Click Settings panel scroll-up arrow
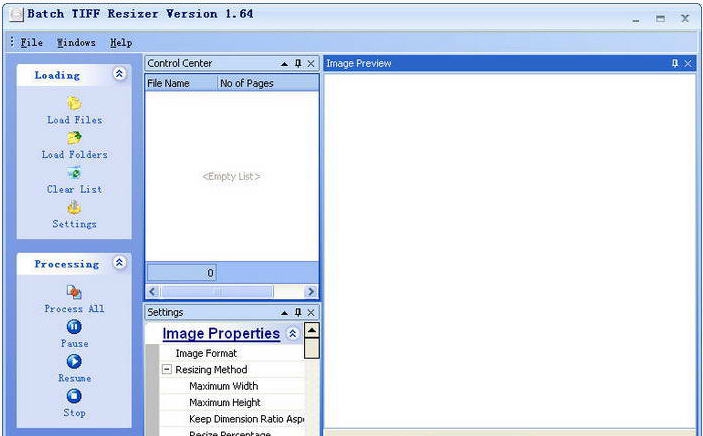The image size is (703, 436). pyautogui.click(x=312, y=331)
